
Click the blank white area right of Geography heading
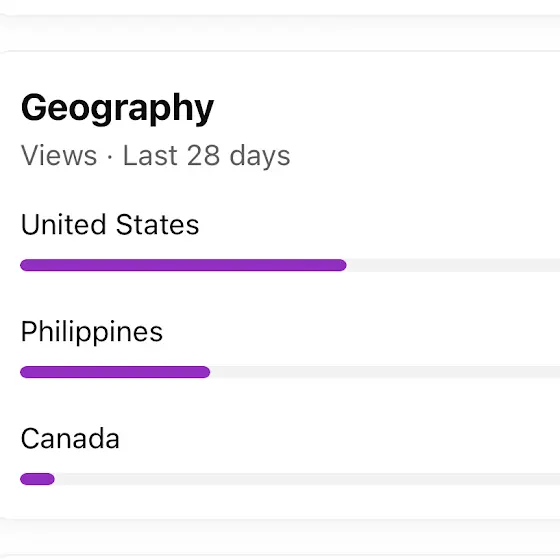[386, 108]
